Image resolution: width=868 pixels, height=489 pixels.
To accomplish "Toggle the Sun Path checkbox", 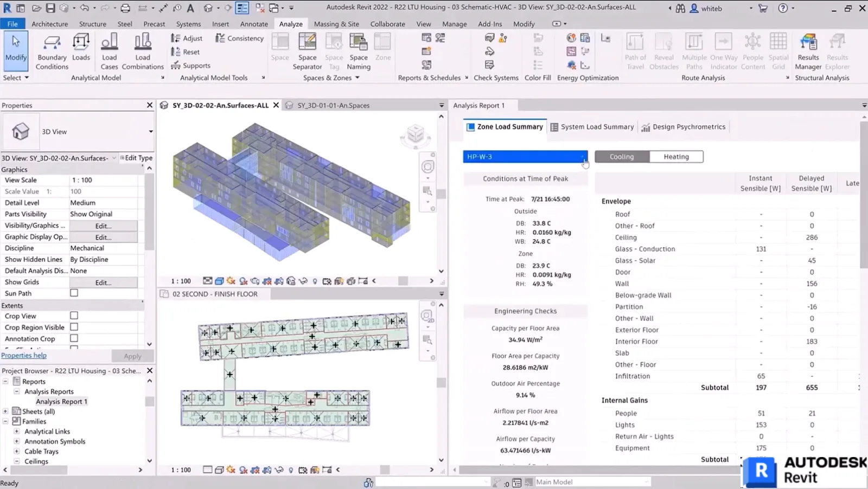I will click(x=74, y=293).
